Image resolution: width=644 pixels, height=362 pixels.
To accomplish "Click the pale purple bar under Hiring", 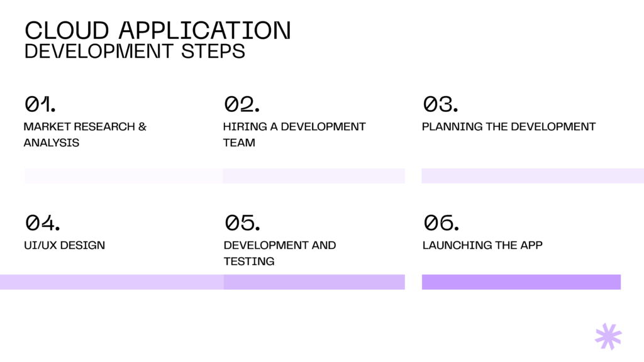I will [314, 176].
